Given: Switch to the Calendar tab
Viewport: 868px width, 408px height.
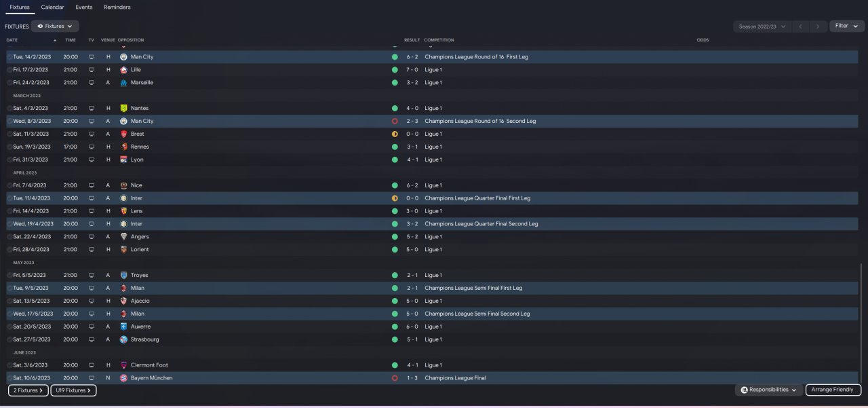Looking at the screenshot, I should click(52, 7).
